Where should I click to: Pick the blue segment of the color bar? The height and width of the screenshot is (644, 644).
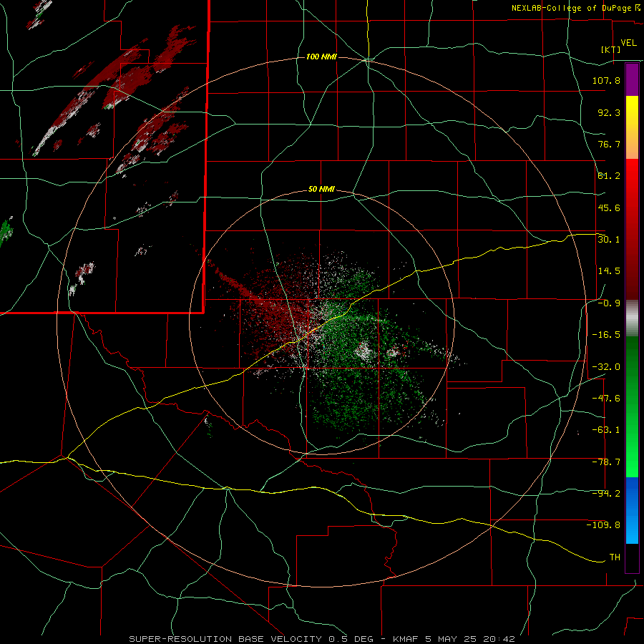(632, 510)
